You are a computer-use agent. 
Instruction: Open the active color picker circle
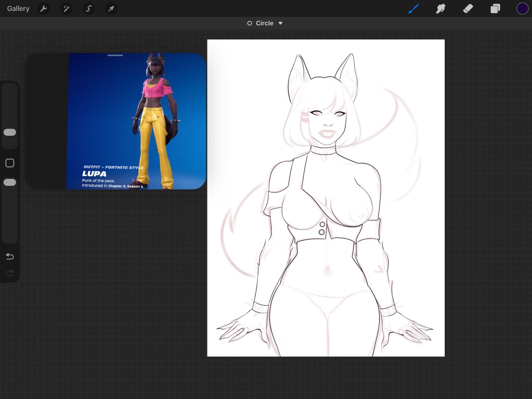coord(522,8)
